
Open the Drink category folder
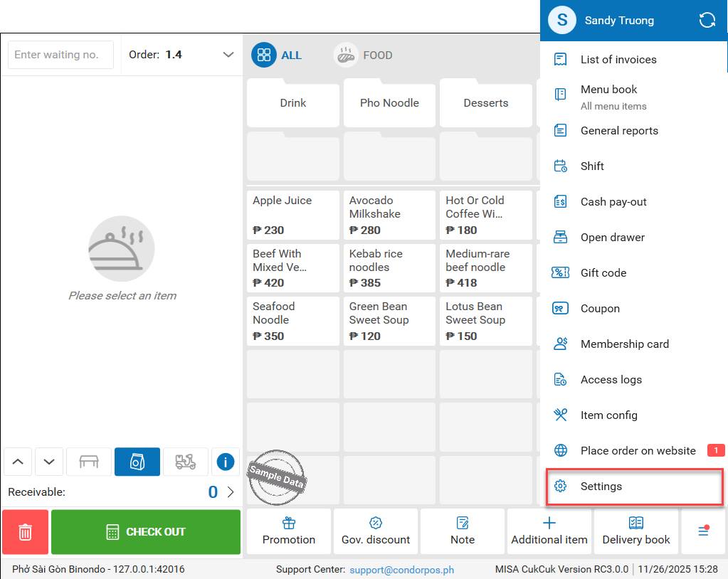(x=293, y=103)
